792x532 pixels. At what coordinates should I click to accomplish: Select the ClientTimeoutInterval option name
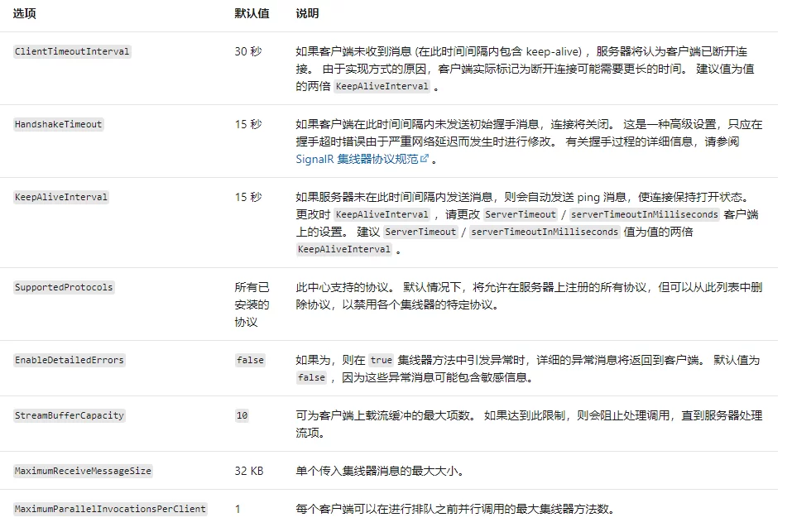pyautogui.click(x=72, y=51)
